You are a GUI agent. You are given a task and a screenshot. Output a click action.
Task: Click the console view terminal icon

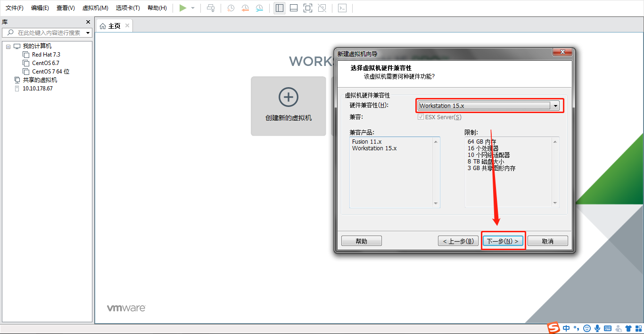point(342,8)
